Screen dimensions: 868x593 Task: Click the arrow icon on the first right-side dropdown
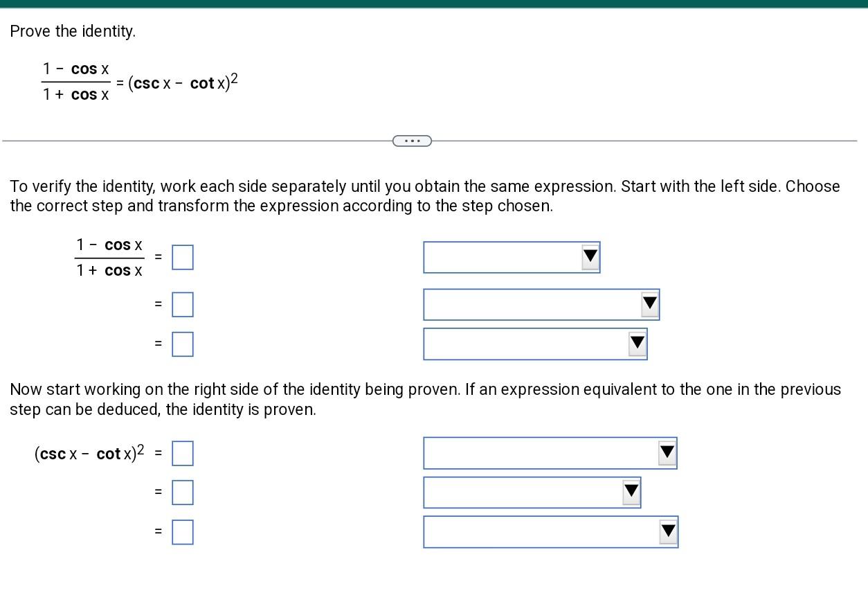pos(667,453)
